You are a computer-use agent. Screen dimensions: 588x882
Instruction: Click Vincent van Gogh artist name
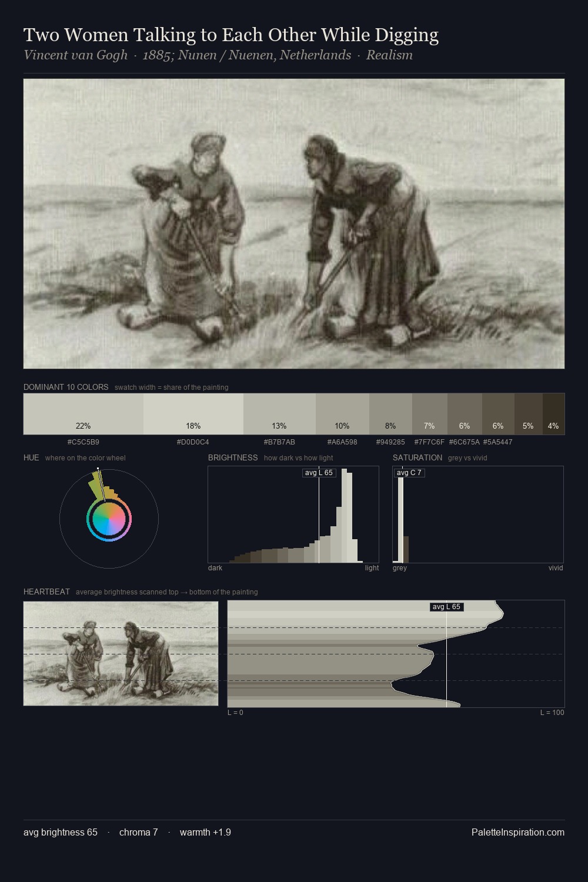75,55
